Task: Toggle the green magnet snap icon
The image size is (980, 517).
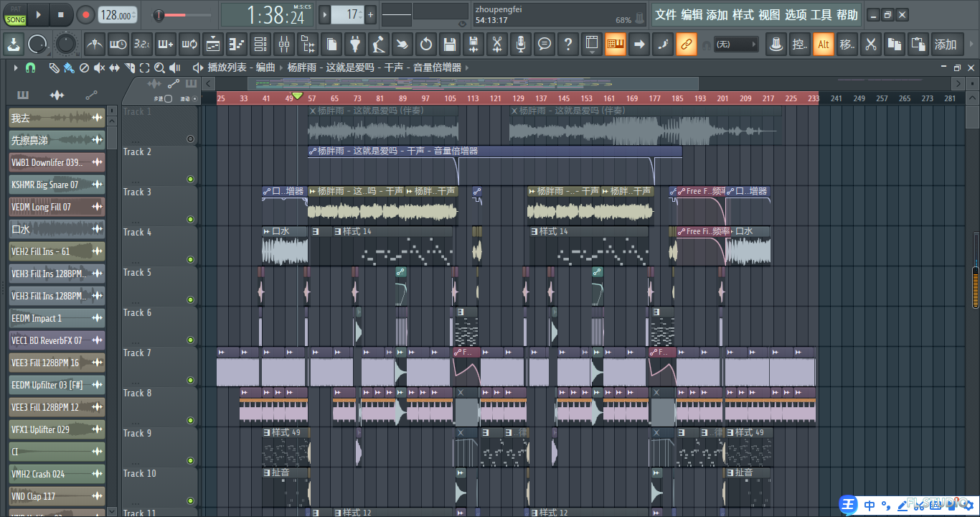Action: [x=30, y=67]
